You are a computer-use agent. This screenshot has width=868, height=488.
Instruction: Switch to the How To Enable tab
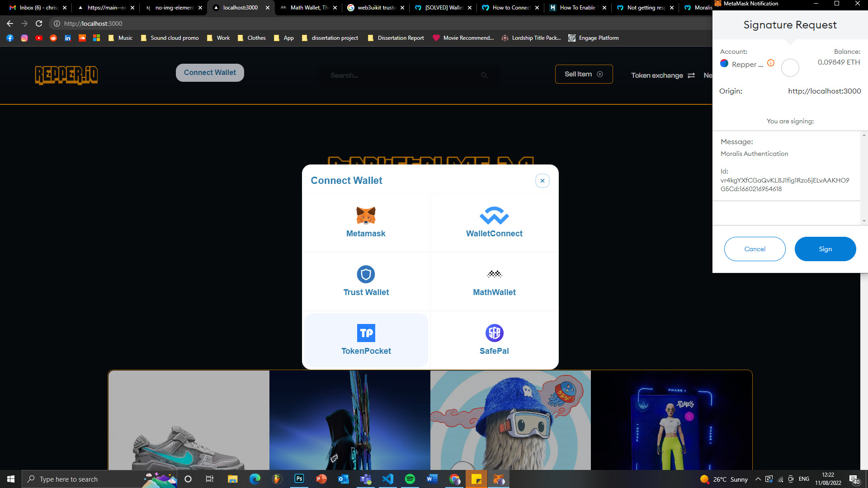tap(578, 8)
